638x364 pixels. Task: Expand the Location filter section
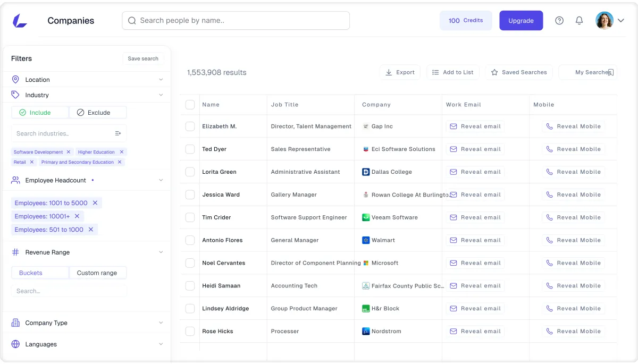point(161,80)
